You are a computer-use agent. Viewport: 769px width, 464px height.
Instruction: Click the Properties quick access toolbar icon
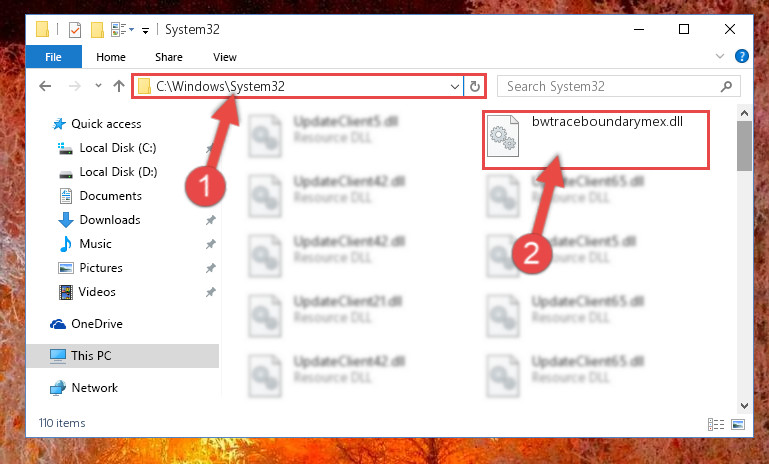click(x=75, y=30)
